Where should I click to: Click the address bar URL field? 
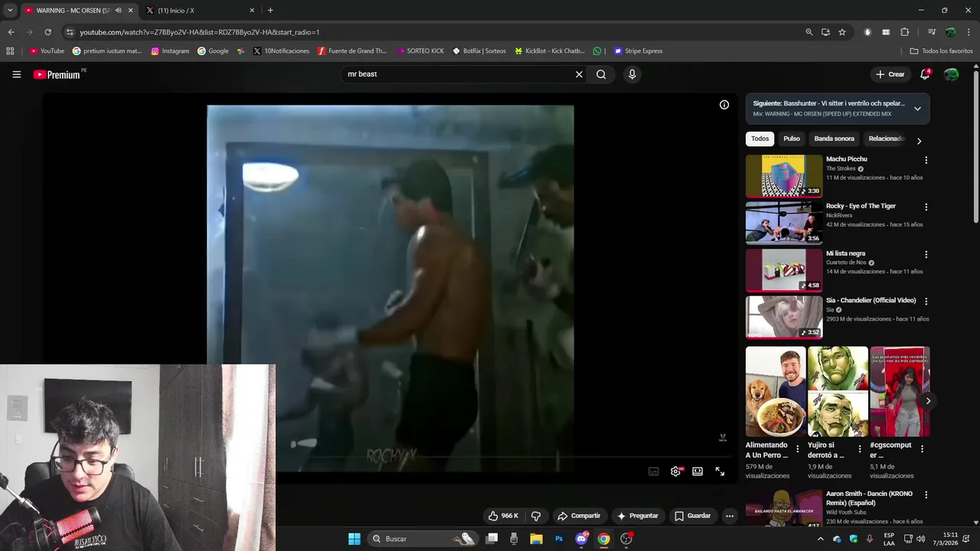[429, 32]
